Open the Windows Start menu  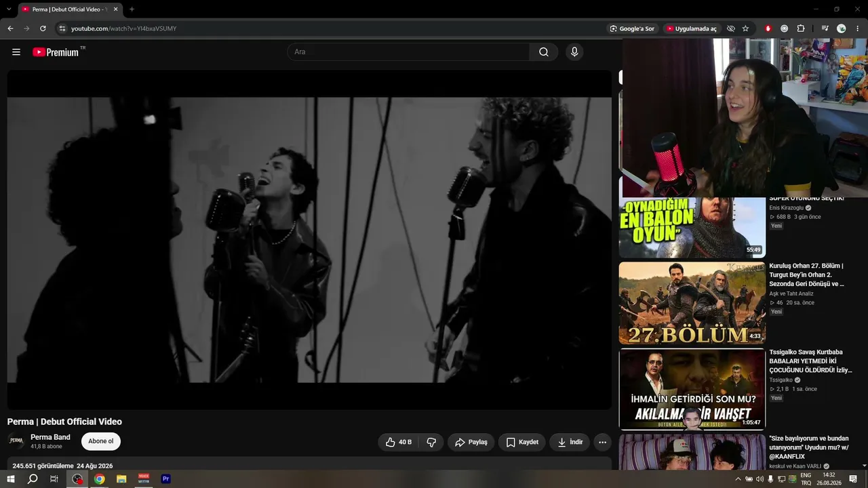point(11,479)
